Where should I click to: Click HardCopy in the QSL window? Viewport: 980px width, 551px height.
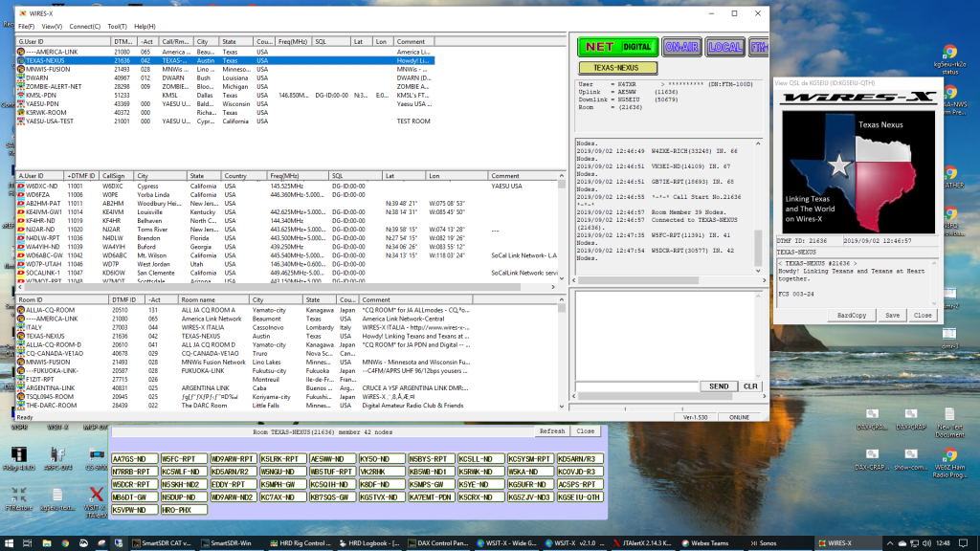tap(851, 315)
